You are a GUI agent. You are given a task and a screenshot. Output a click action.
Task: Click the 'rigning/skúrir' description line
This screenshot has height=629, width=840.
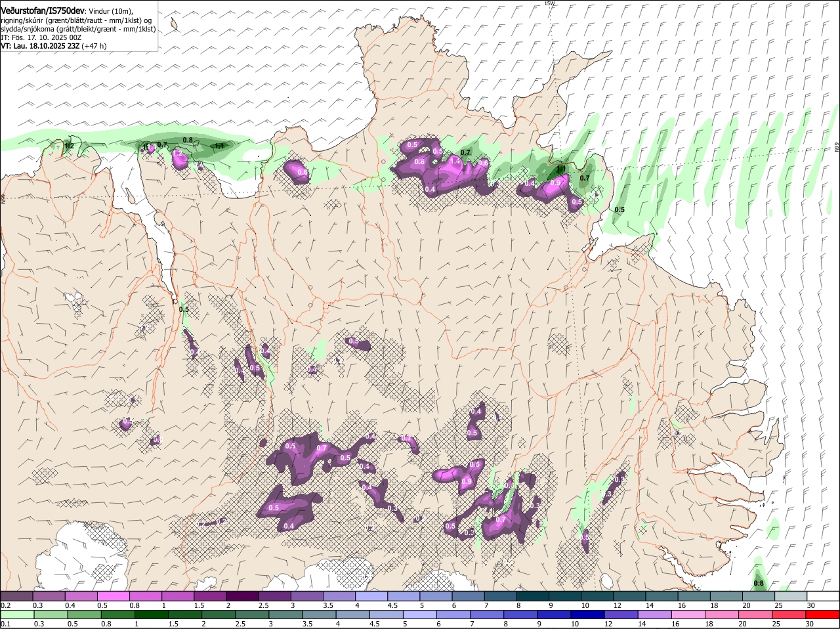pos(77,20)
